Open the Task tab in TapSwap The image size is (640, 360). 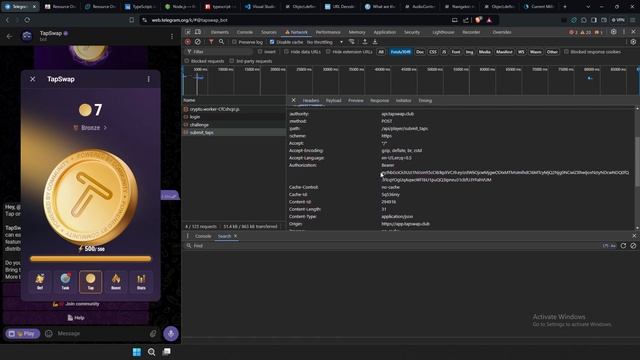click(65, 281)
